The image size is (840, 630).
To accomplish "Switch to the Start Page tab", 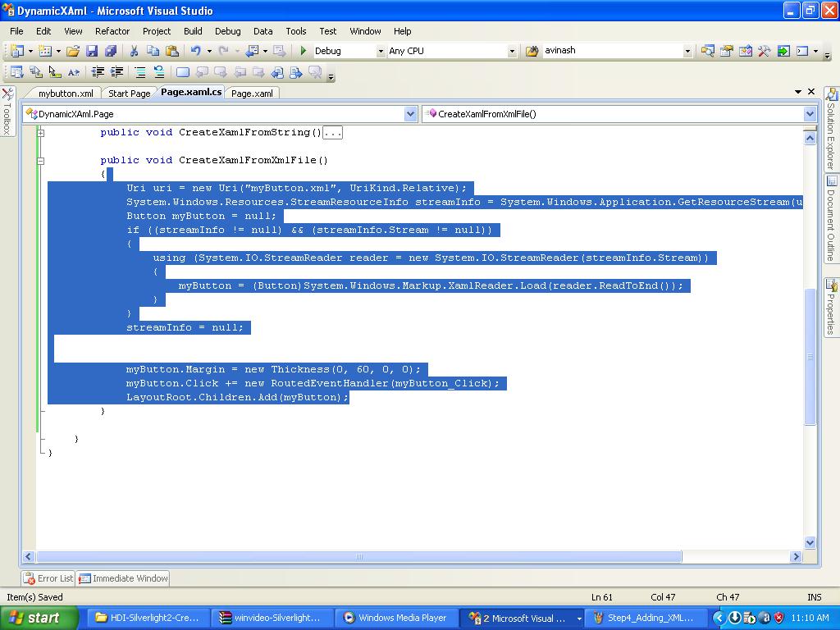I will point(129,94).
